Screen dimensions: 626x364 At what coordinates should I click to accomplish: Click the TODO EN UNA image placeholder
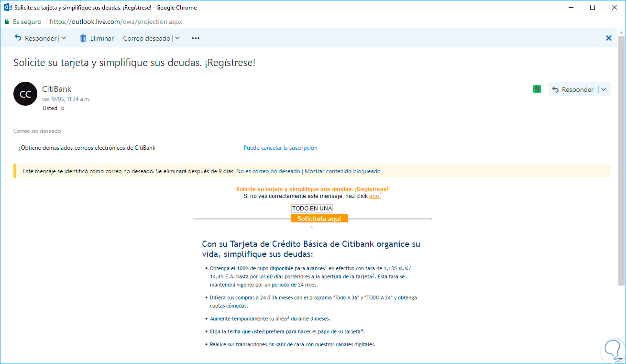(x=312, y=209)
